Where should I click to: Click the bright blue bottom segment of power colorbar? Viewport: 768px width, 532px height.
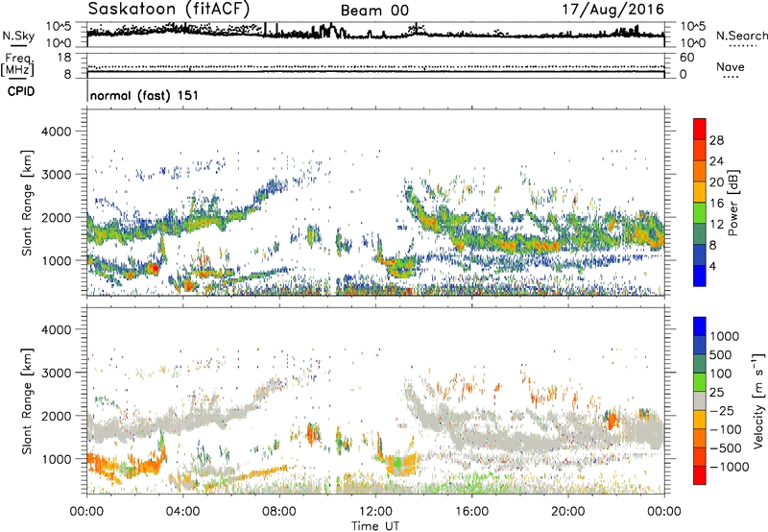click(x=700, y=276)
